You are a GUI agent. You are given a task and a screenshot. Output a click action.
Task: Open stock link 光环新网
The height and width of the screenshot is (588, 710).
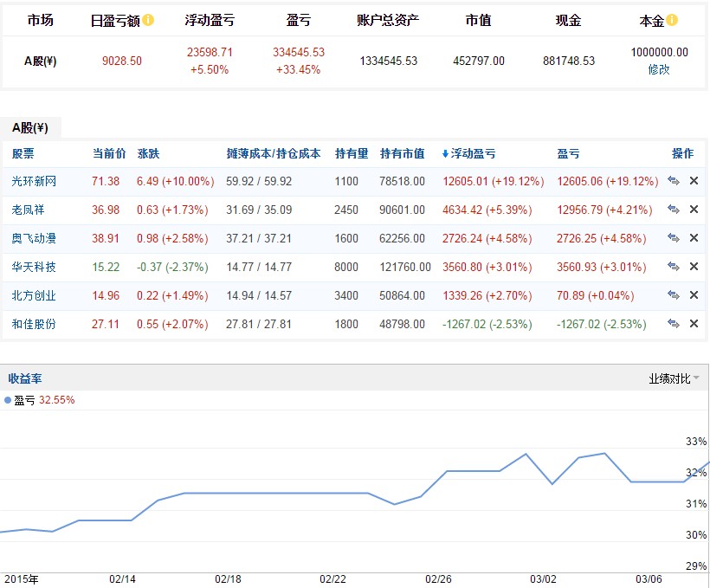coord(34,181)
